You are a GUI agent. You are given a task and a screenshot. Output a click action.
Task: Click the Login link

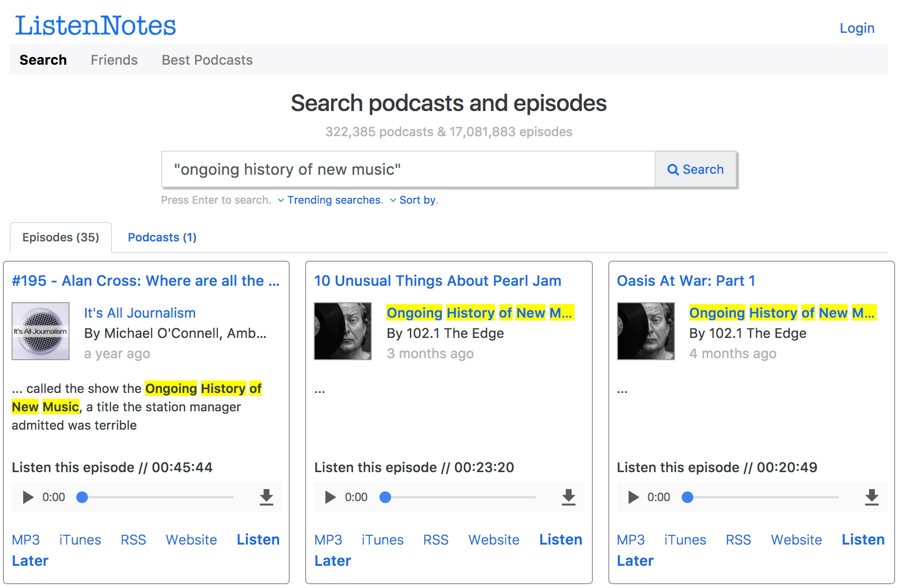click(857, 28)
